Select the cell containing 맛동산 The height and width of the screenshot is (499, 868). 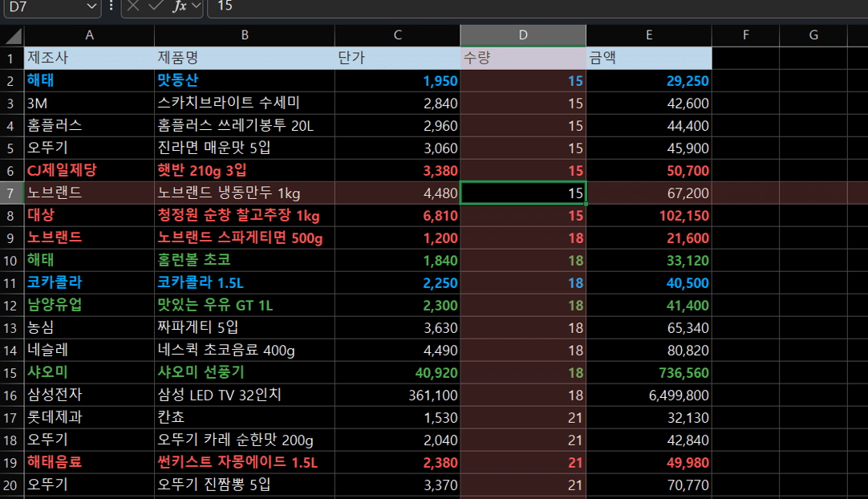(245, 81)
